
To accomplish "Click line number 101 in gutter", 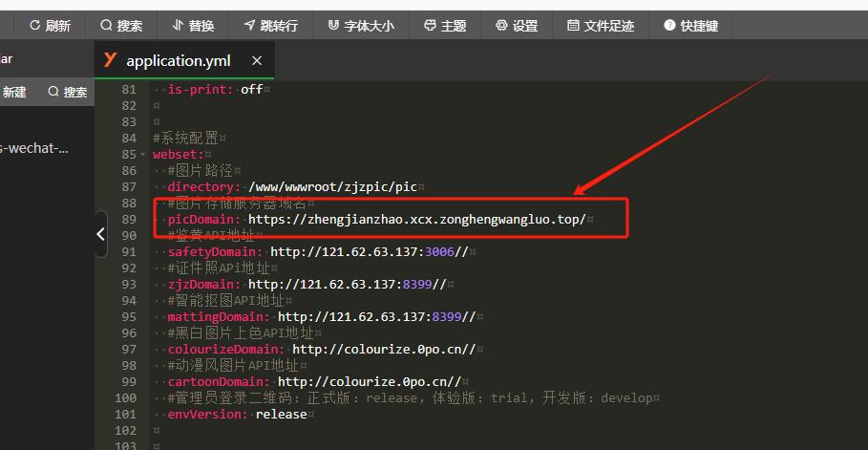I will pos(125,414).
